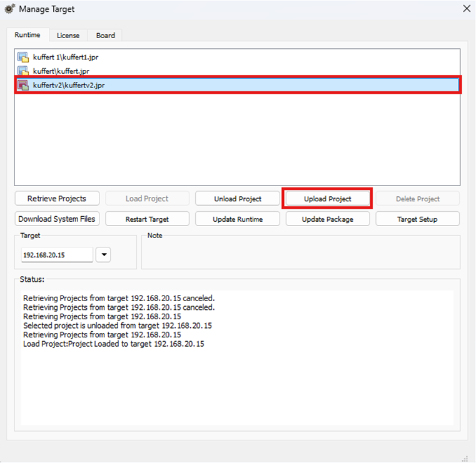
Task: Select project kuffert\kuffert.jpr
Action: click(x=238, y=71)
